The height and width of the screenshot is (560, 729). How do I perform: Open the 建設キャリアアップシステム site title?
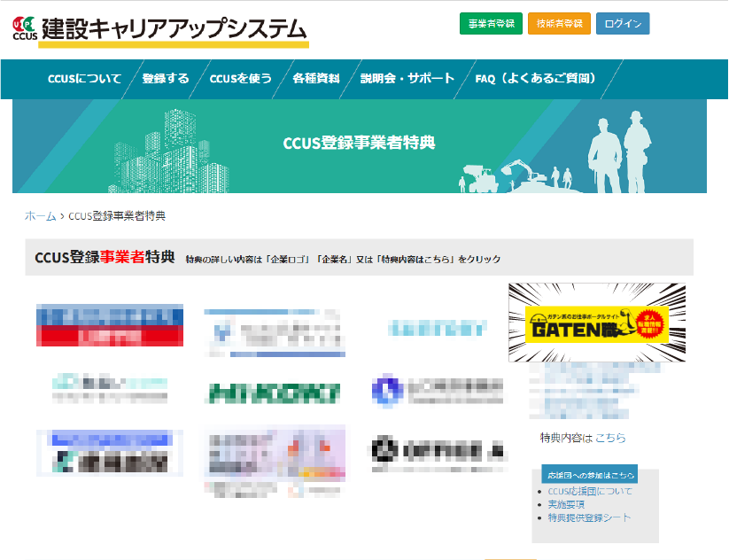174,29
